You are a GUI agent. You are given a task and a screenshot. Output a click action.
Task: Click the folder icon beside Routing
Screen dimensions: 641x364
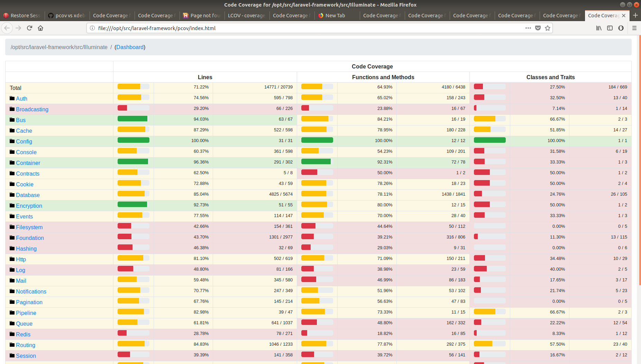(x=12, y=345)
